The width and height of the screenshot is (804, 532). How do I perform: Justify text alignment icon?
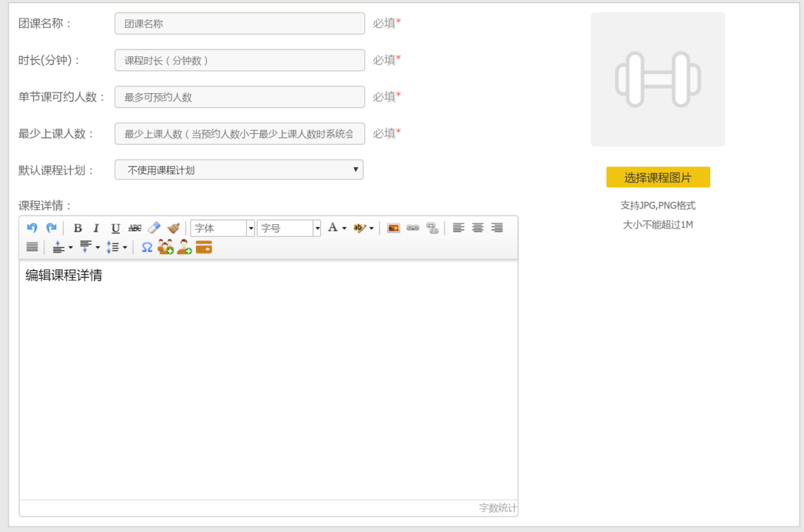(x=32, y=247)
